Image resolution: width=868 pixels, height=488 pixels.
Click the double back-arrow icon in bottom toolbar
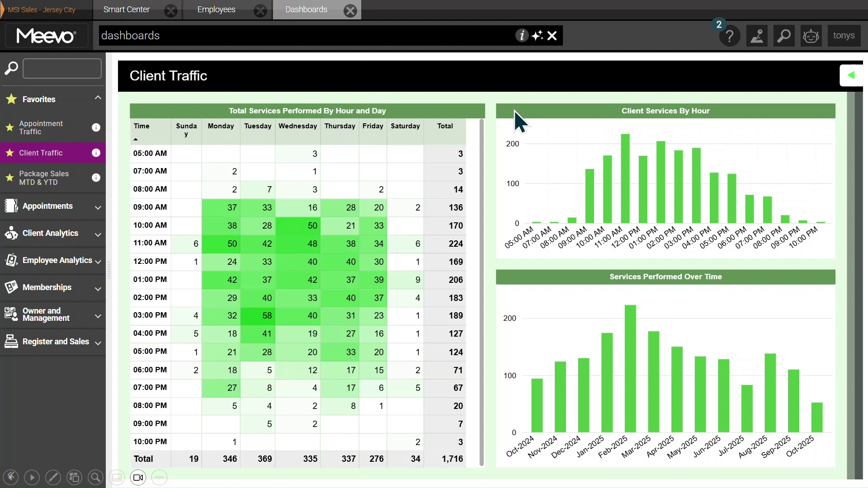(x=11, y=477)
